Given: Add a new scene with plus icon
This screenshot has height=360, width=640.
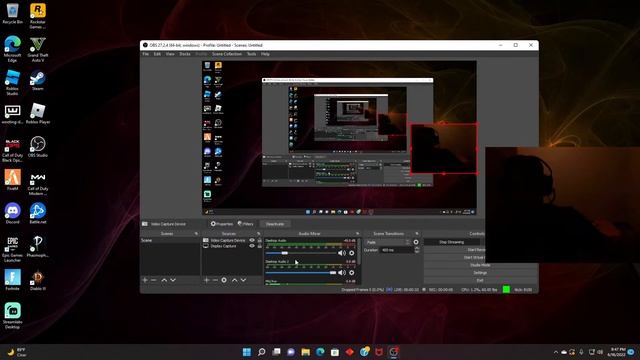Looking at the screenshot, I should [145, 280].
